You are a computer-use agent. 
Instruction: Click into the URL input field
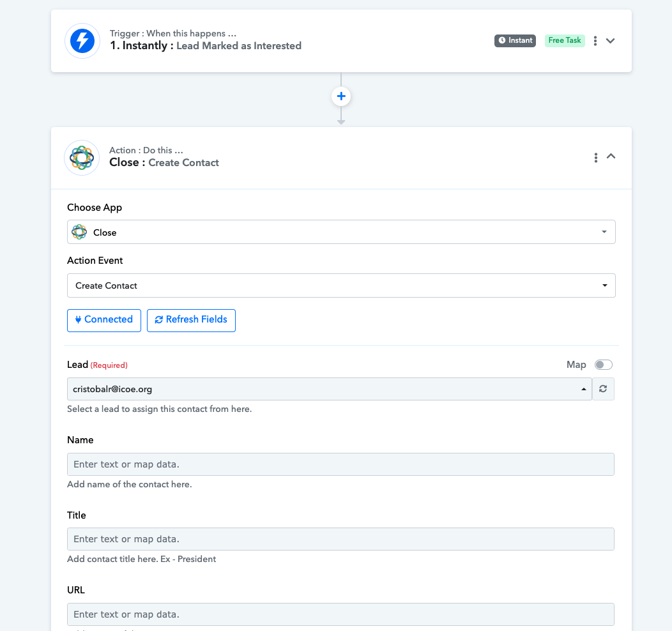pos(340,614)
